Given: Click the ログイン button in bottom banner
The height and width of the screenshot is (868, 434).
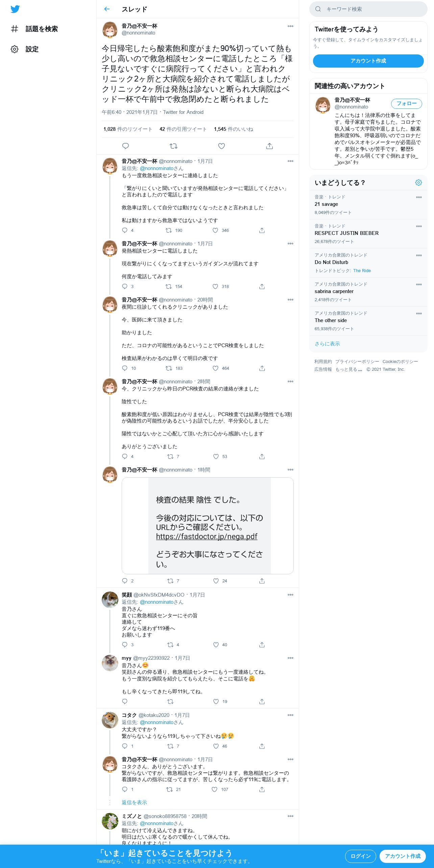Looking at the screenshot, I should [x=360, y=856].
